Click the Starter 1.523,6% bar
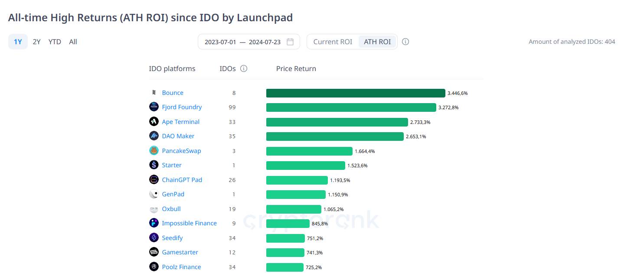 [x=306, y=166]
